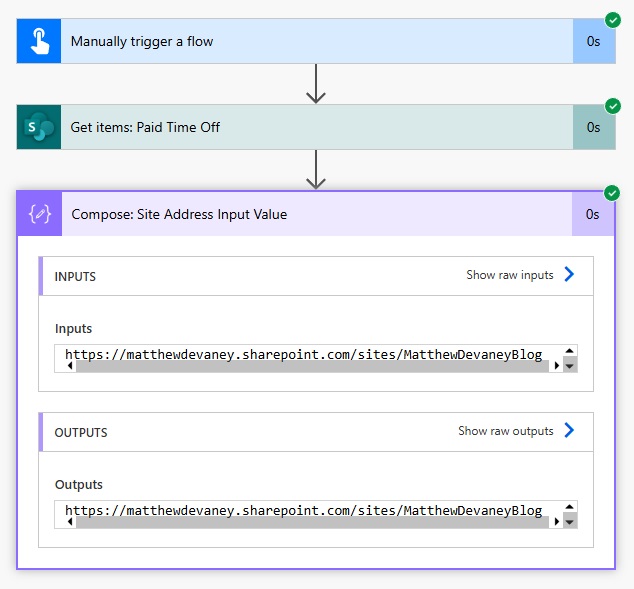The height and width of the screenshot is (589, 634).
Task: Open the Show raw outputs link
Action: point(505,431)
